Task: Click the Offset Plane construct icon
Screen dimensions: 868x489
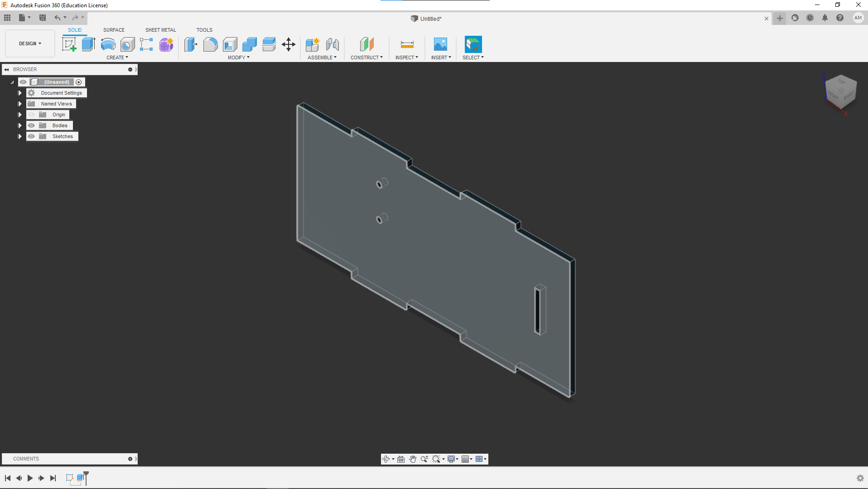Action: [366, 44]
